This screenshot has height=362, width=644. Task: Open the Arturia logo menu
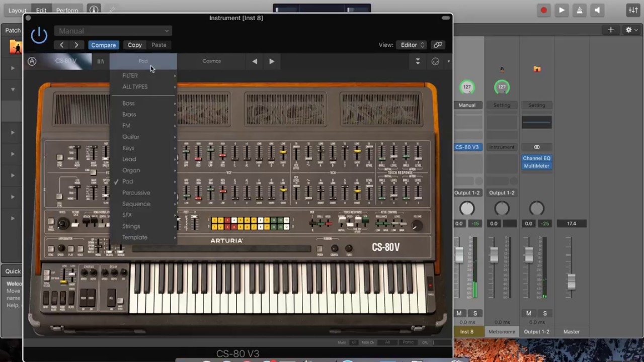point(32,61)
